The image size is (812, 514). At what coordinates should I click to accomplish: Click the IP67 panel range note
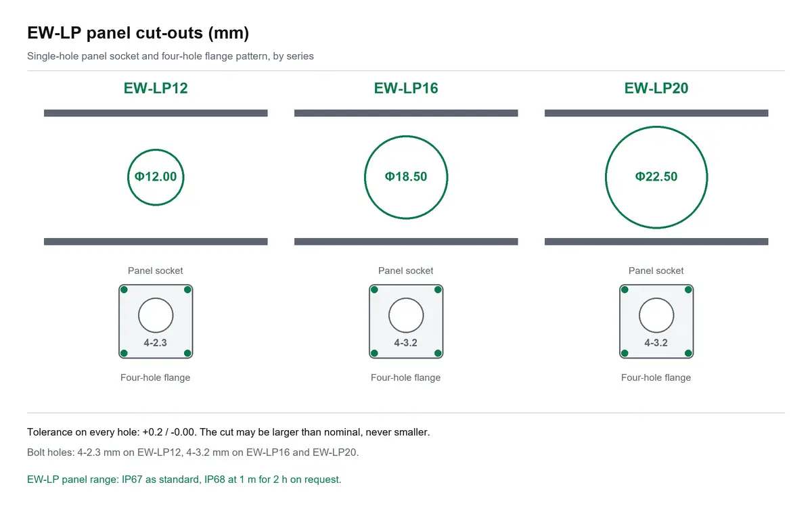click(184, 480)
